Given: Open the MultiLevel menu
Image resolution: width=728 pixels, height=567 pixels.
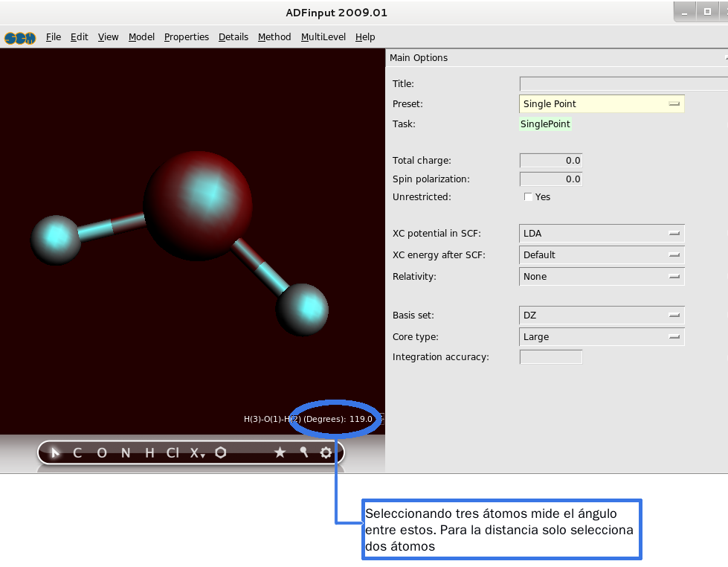Looking at the screenshot, I should point(323,36).
